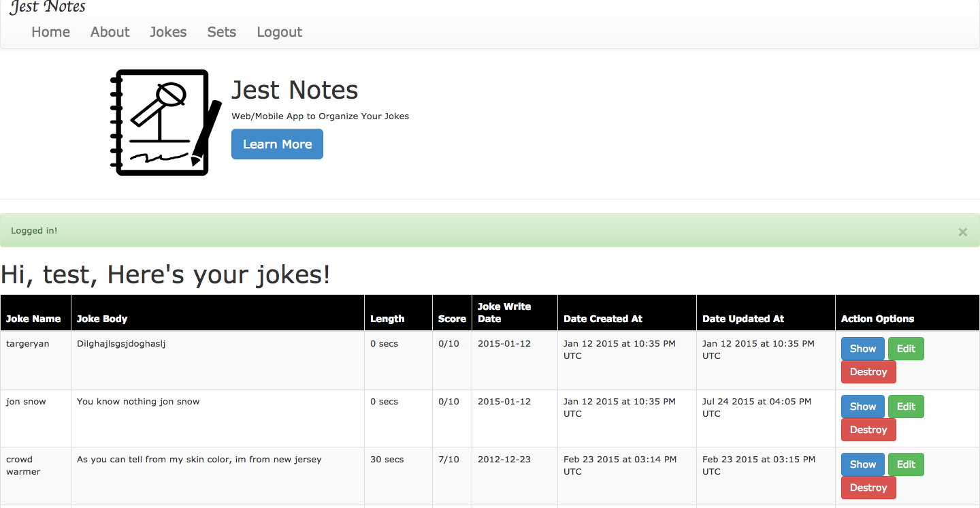Open the Jokes nav item
Image resolution: width=980 pixels, height=508 pixels.
pos(168,32)
